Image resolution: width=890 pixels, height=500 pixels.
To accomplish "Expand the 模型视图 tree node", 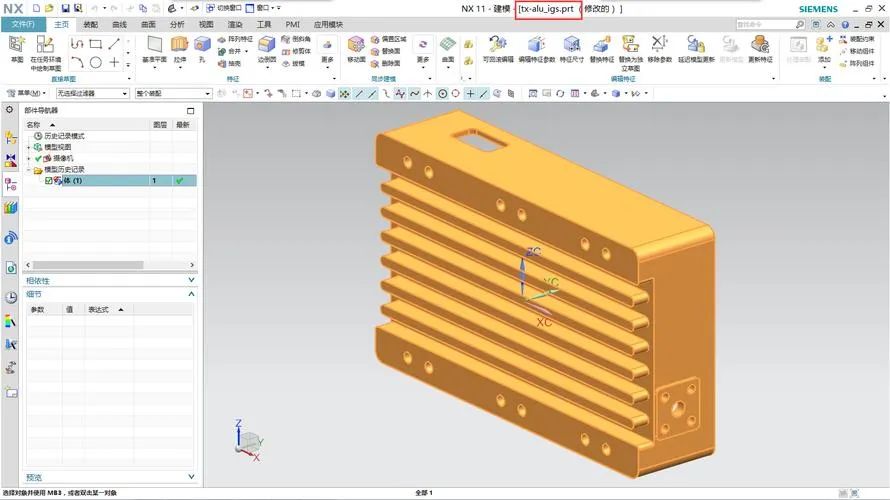I will point(29,147).
